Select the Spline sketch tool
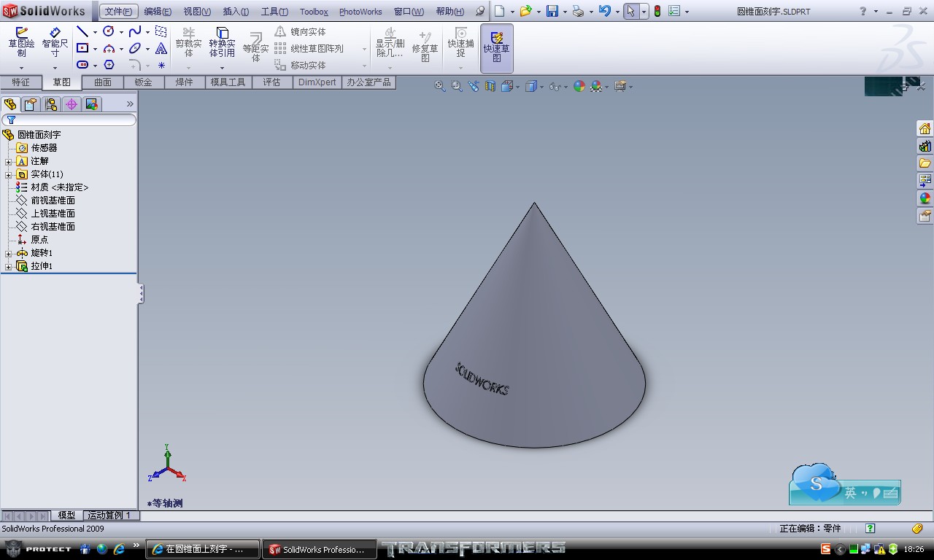Image resolution: width=934 pixels, height=560 pixels. [x=135, y=31]
